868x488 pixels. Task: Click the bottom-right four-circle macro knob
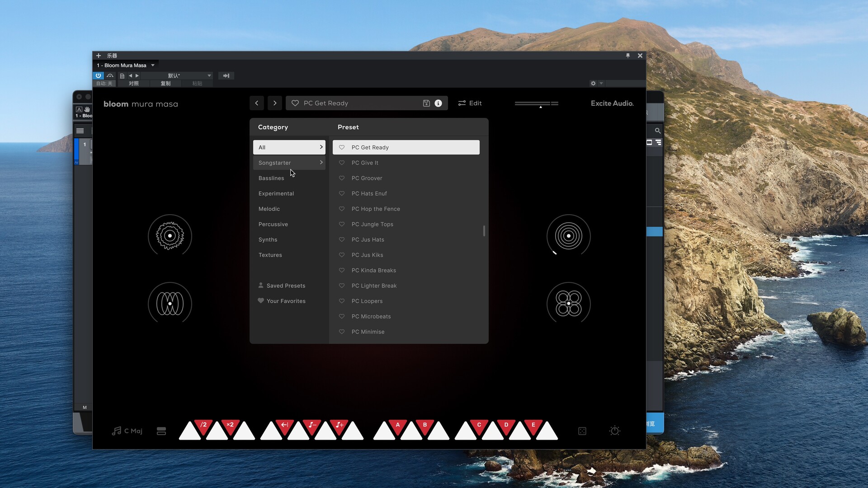[568, 303]
